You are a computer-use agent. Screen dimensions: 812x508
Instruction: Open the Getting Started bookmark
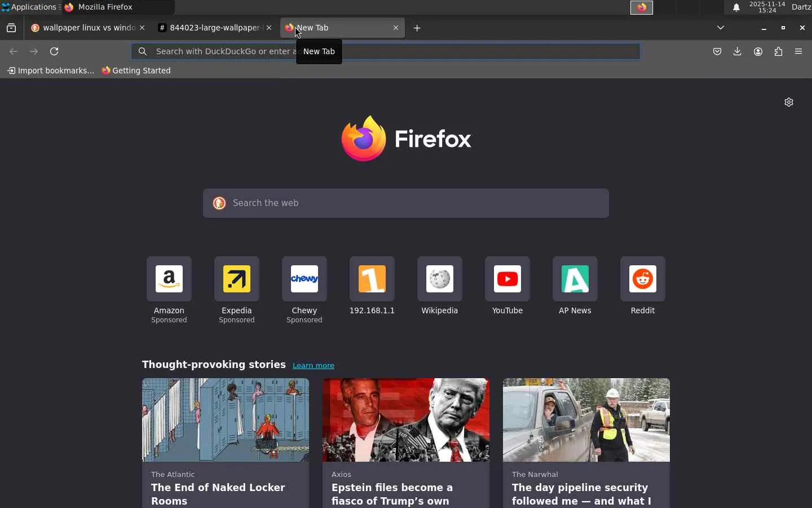(x=136, y=71)
